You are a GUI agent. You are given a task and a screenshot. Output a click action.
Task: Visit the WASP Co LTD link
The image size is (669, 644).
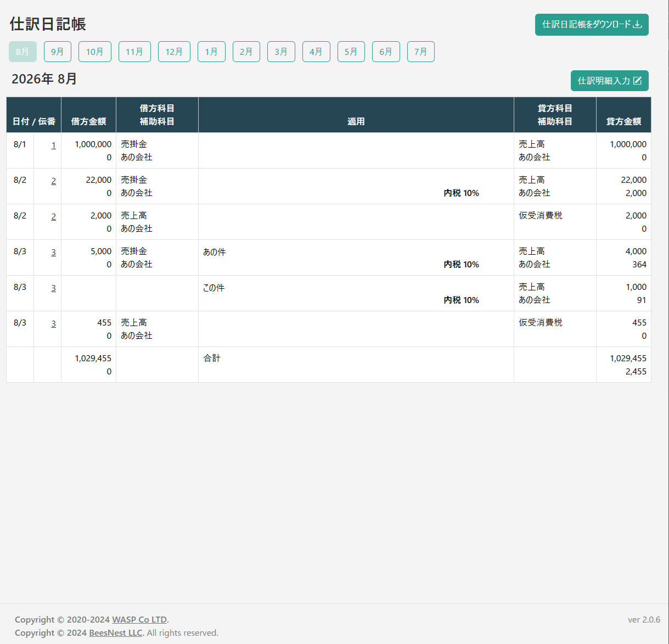pyautogui.click(x=139, y=620)
